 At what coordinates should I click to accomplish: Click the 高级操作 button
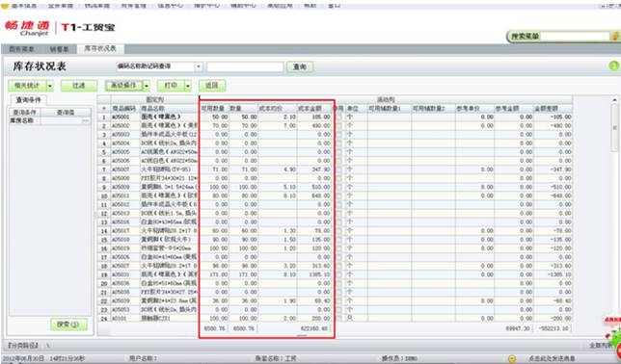124,86
